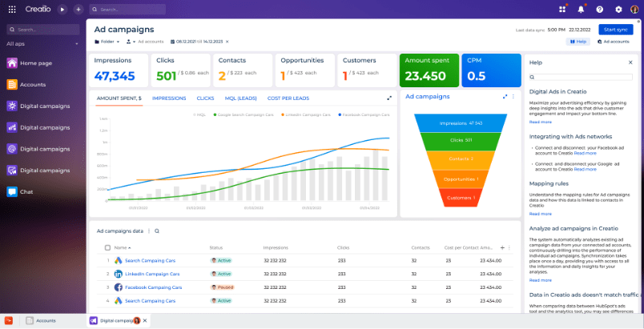Close the Help panel
Viewport: 644px width, 329px height.
point(630,62)
